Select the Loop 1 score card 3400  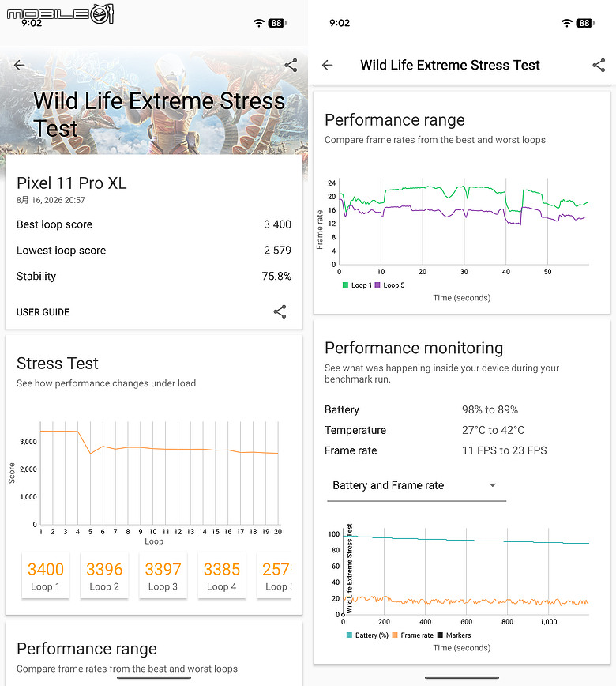[x=46, y=575]
